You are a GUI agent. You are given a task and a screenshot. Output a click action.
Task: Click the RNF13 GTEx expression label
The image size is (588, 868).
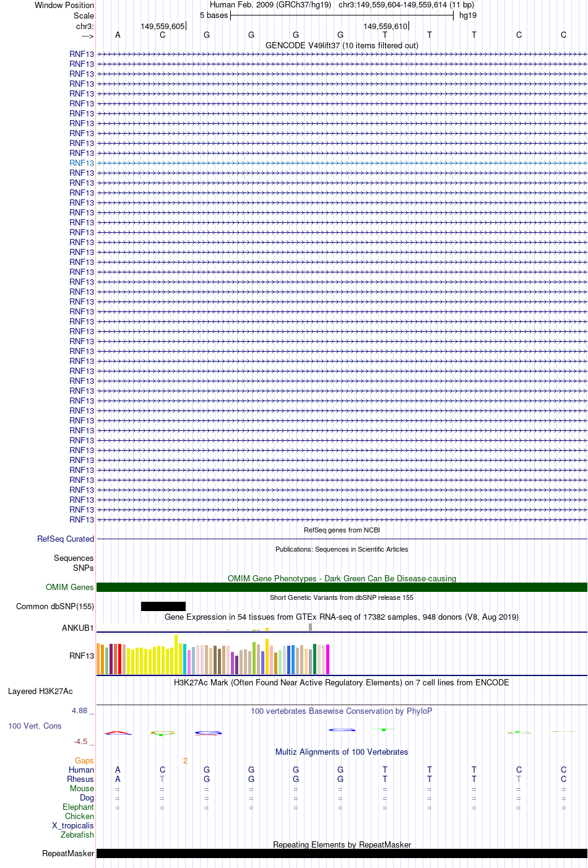82,656
